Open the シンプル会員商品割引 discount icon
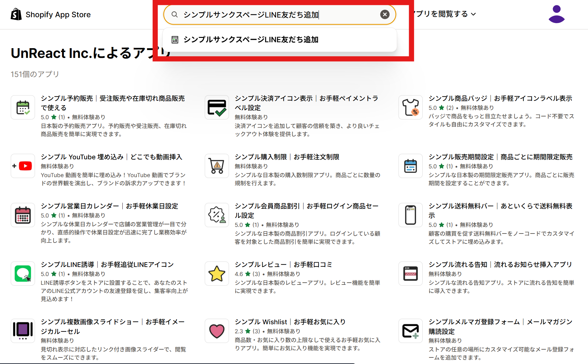This screenshot has height=364, width=588. (x=217, y=215)
